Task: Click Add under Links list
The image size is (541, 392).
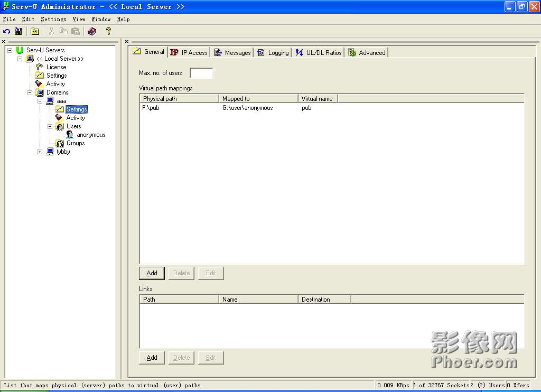Action: [x=152, y=358]
